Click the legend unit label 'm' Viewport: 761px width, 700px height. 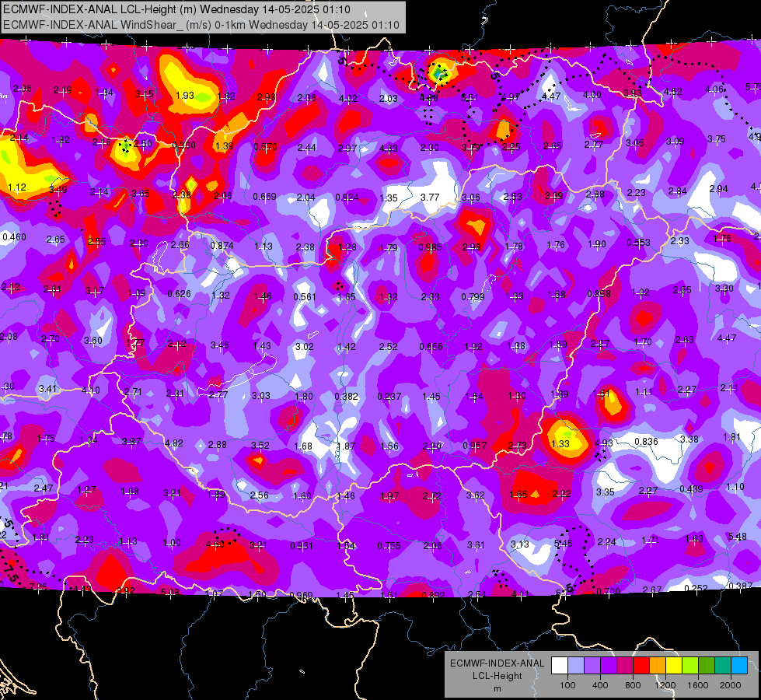[x=497, y=689]
